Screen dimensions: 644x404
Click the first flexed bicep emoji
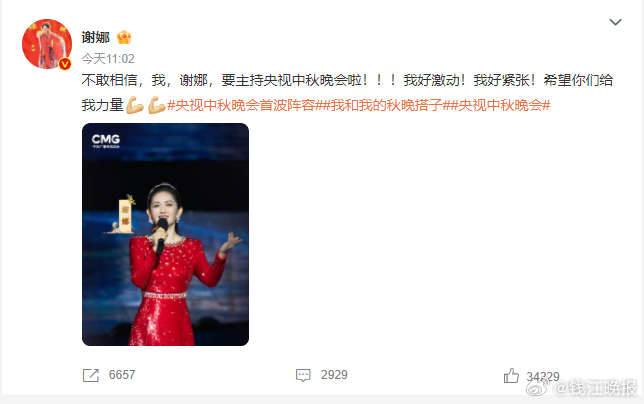(135, 106)
